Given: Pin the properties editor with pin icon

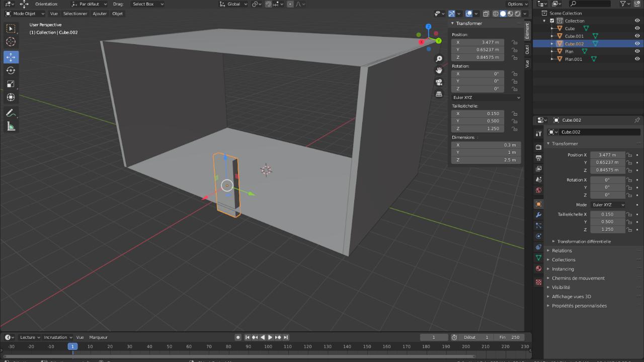Looking at the screenshot, I should 637,120.
